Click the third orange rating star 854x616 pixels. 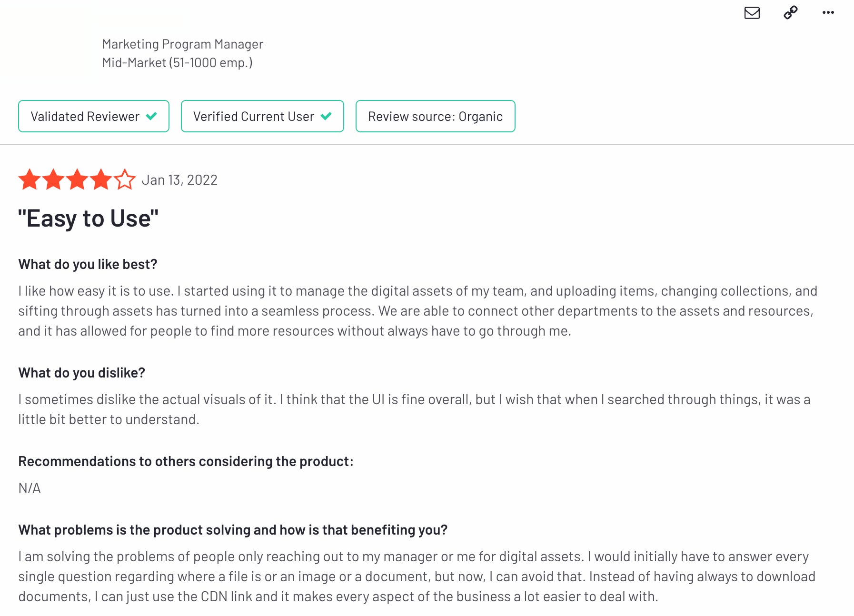pos(77,179)
